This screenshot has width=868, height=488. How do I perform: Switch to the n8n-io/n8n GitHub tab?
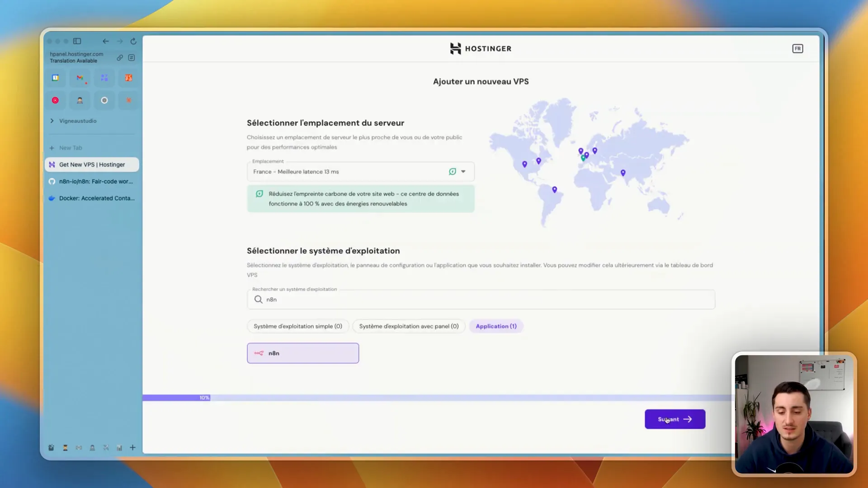(x=92, y=181)
